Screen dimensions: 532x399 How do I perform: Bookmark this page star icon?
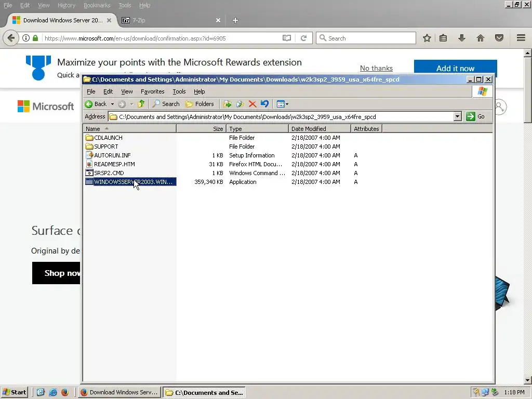coord(427,38)
